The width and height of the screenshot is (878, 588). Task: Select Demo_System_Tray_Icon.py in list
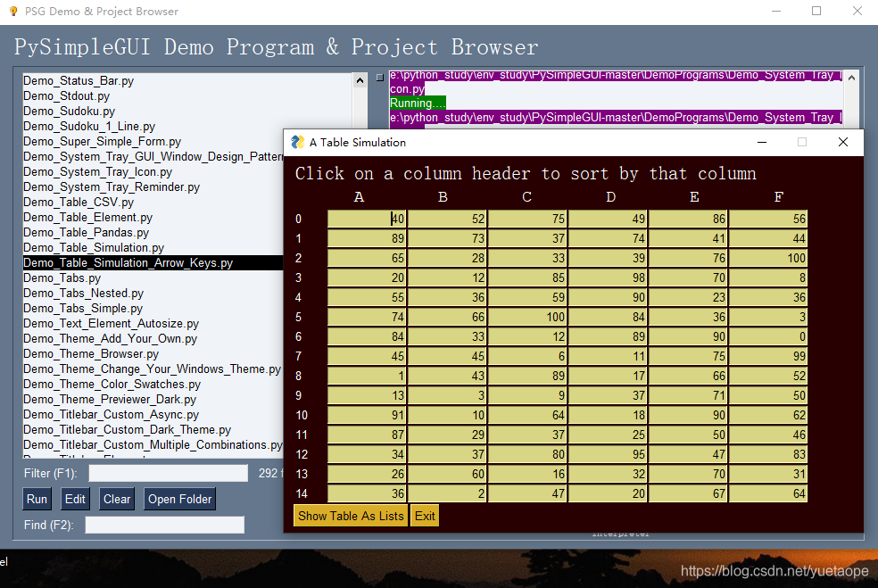pos(97,172)
